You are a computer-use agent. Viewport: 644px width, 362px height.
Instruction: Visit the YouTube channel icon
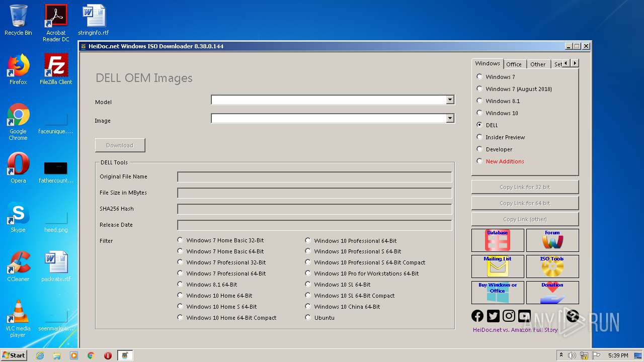pyautogui.click(x=525, y=316)
